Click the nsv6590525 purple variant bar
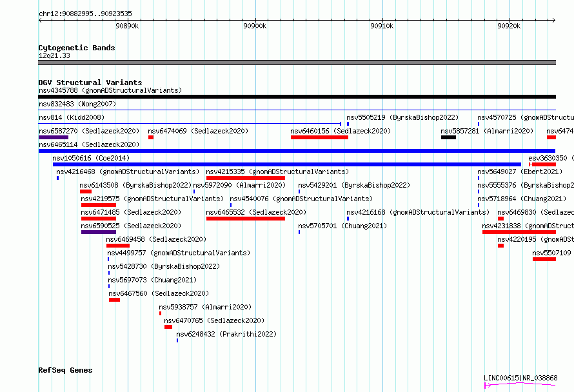The image size is (574, 392). 99,232
